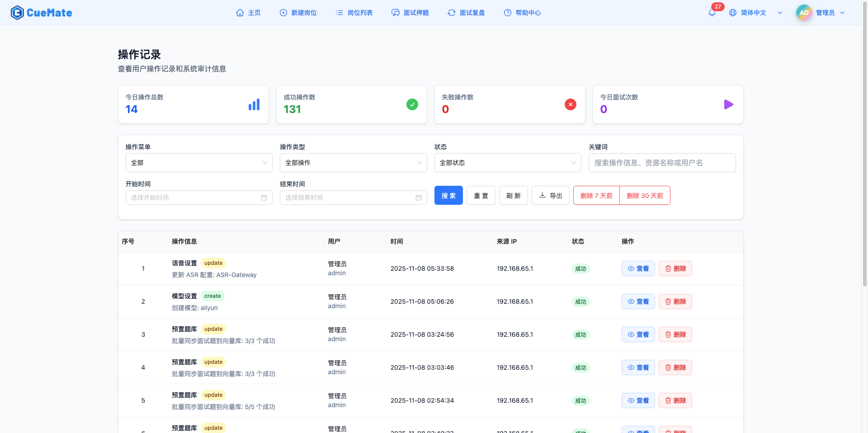The image size is (868, 433).
Task: Click the trash icon on row 2 删除 button
Action: (669, 301)
